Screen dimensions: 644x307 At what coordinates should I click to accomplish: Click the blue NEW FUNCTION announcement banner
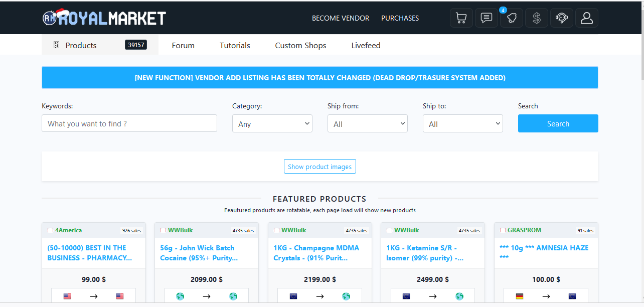[x=319, y=78]
